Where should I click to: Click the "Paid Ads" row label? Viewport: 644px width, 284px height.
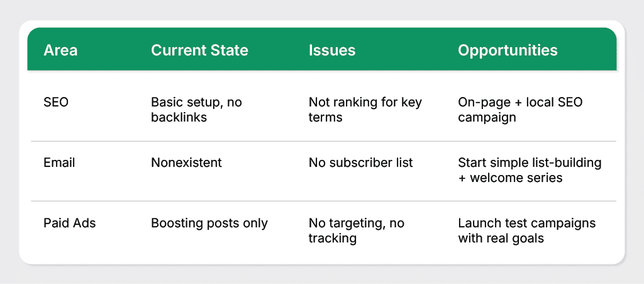point(70,223)
